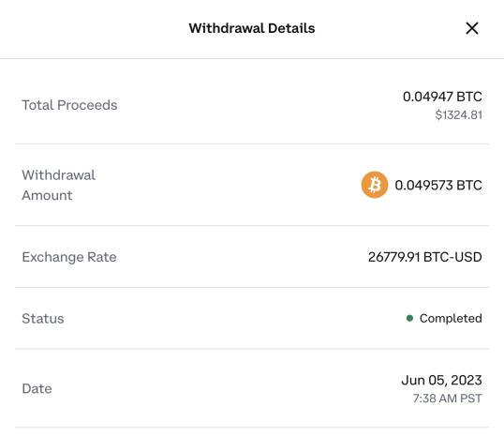Screen dimensions: 504x437
Task: Click the Exchange Rate row
Action: (x=252, y=257)
